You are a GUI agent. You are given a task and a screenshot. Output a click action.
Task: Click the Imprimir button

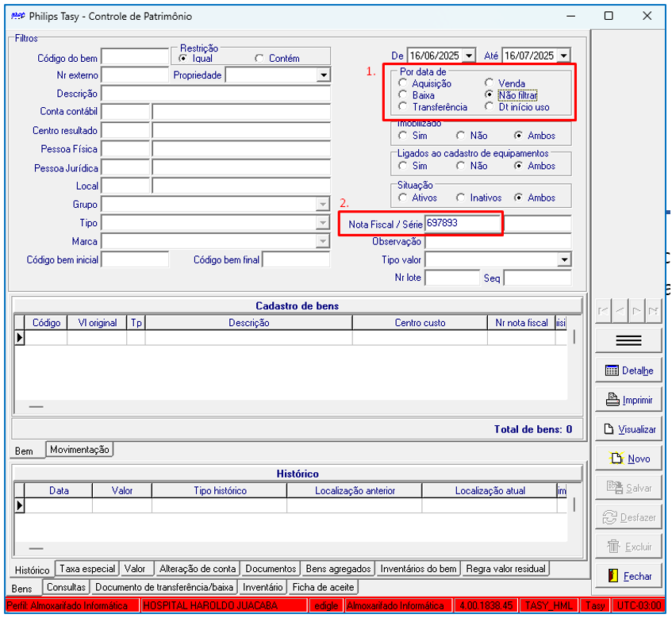[628, 400]
